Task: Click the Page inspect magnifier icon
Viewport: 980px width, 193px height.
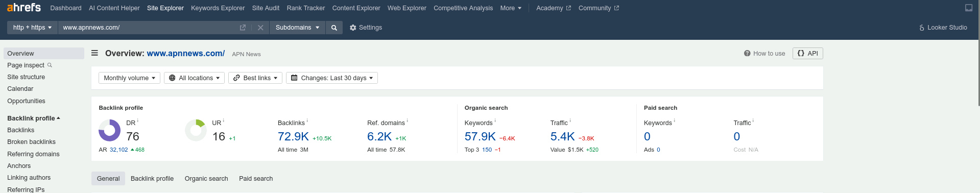Action: [50, 65]
